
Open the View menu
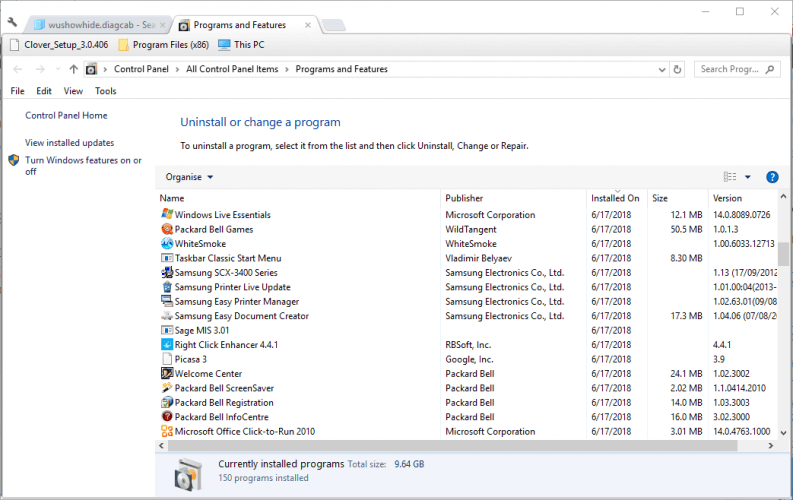[x=73, y=91]
